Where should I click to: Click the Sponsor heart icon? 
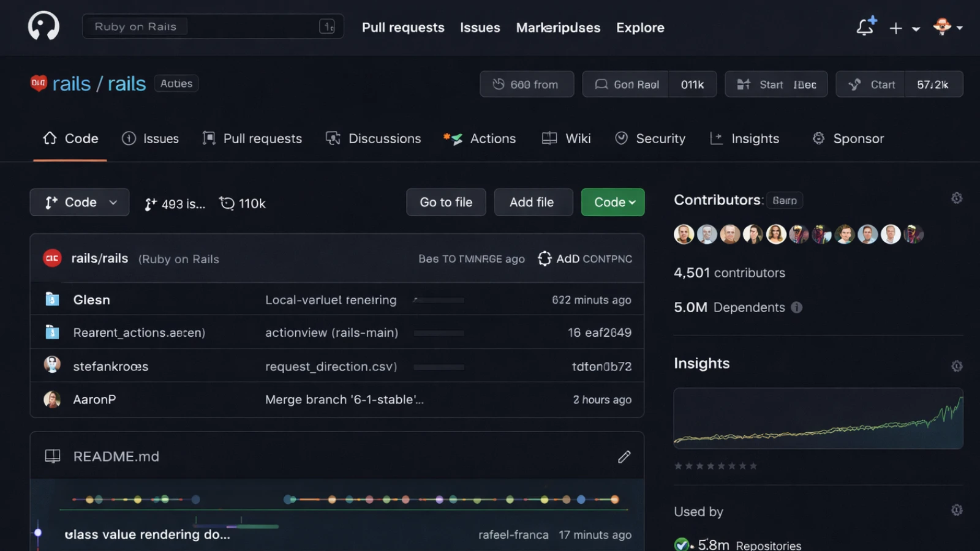coord(818,138)
